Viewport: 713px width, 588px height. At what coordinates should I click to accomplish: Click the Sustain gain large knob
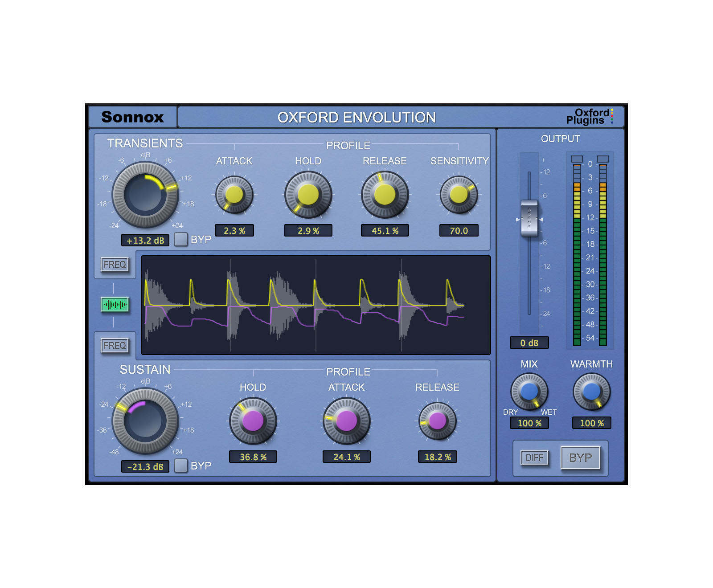(x=145, y=421)
